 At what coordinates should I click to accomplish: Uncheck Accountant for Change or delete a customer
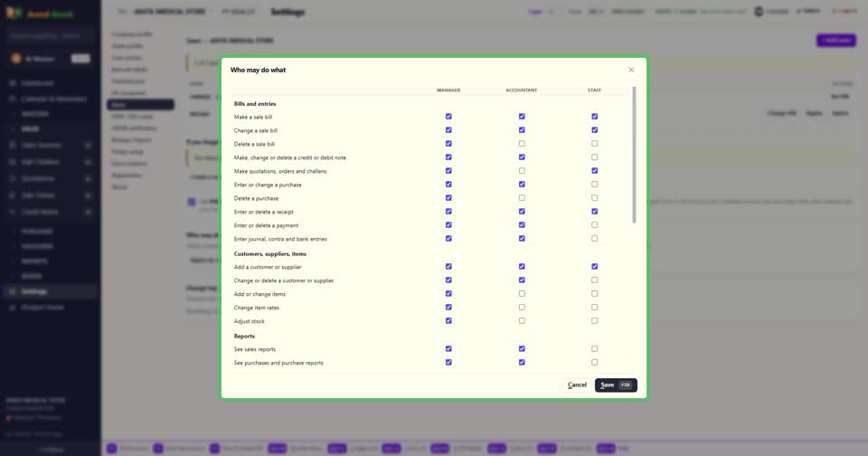pyautogui.click(x=522, y=280)
